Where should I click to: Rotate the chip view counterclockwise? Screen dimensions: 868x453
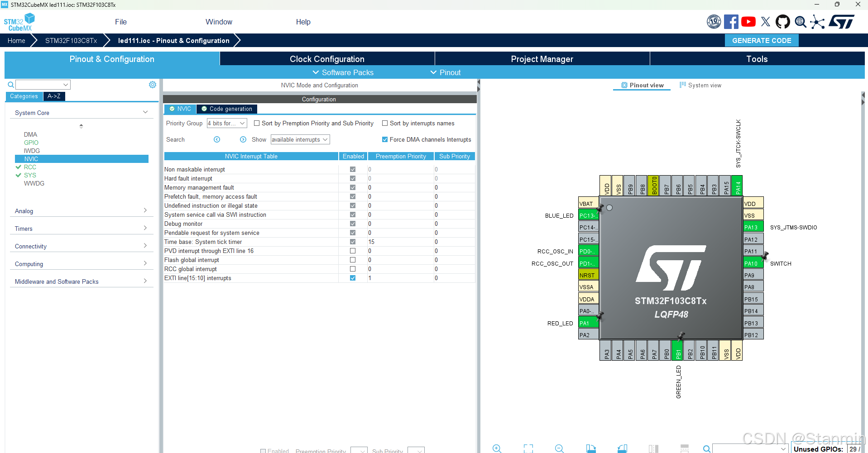[x=622, y=448]
